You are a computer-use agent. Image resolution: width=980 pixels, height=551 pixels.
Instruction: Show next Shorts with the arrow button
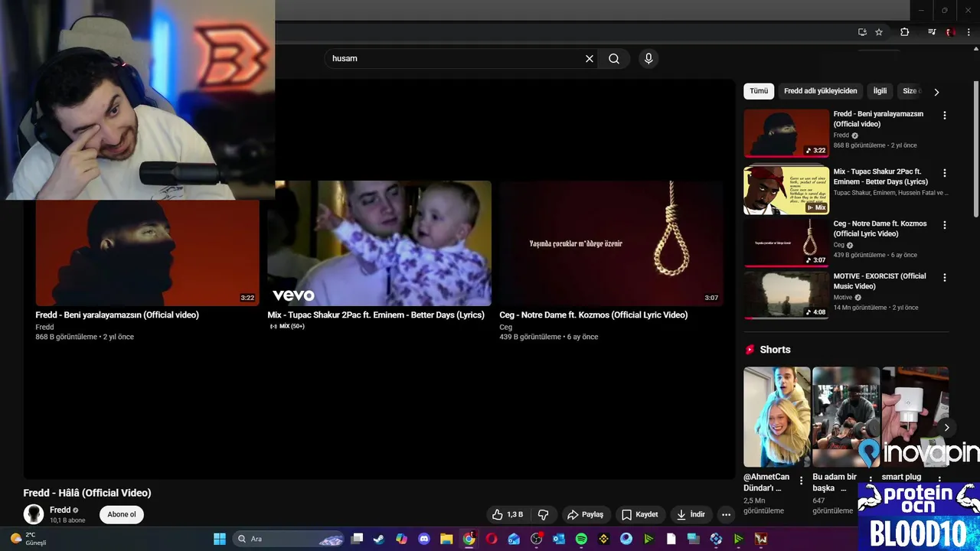[946, 428]
